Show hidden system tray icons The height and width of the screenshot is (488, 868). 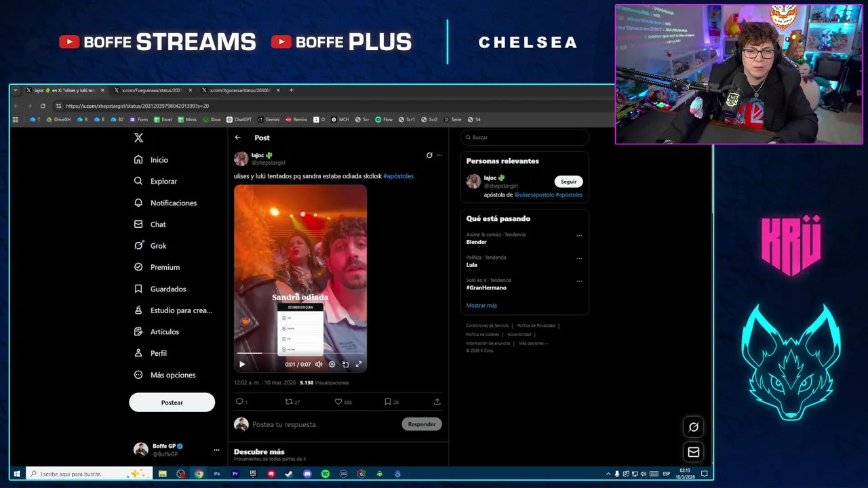click(608, 474)
